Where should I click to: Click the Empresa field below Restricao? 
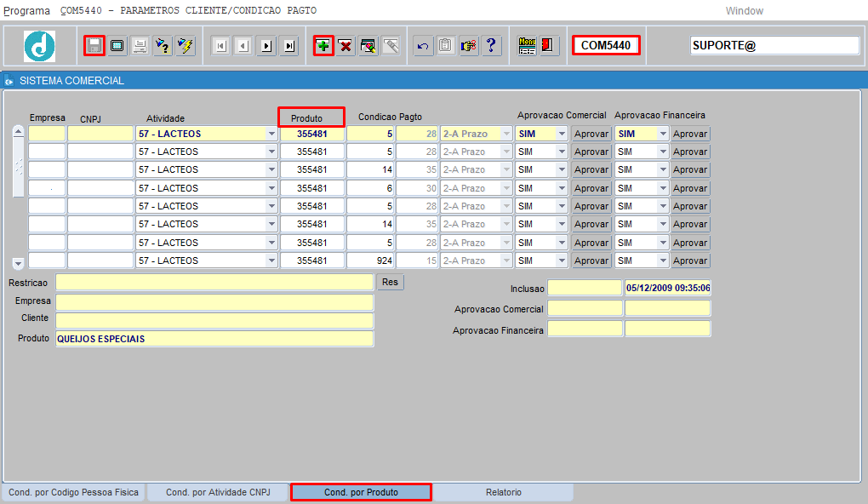click(214, 302)
